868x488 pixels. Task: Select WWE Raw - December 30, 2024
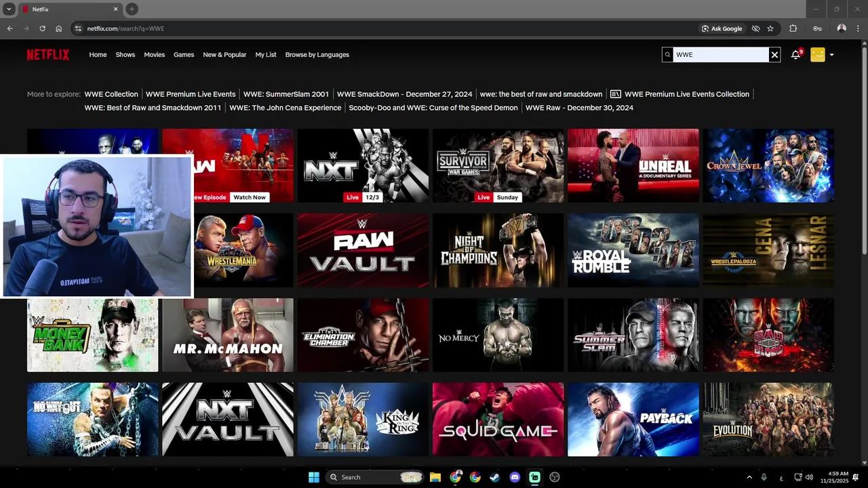click(579, 108)
